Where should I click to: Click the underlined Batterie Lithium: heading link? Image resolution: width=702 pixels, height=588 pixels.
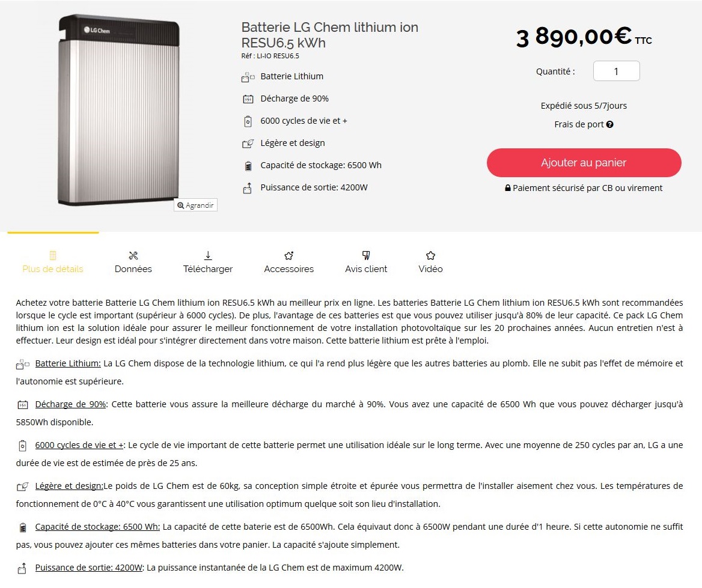coord(68,363)
